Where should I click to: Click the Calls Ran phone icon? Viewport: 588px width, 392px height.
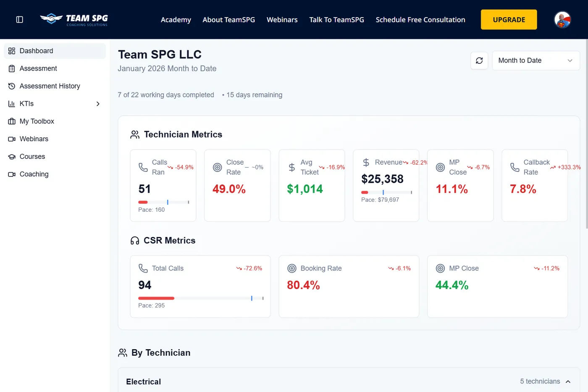point(143,167)
